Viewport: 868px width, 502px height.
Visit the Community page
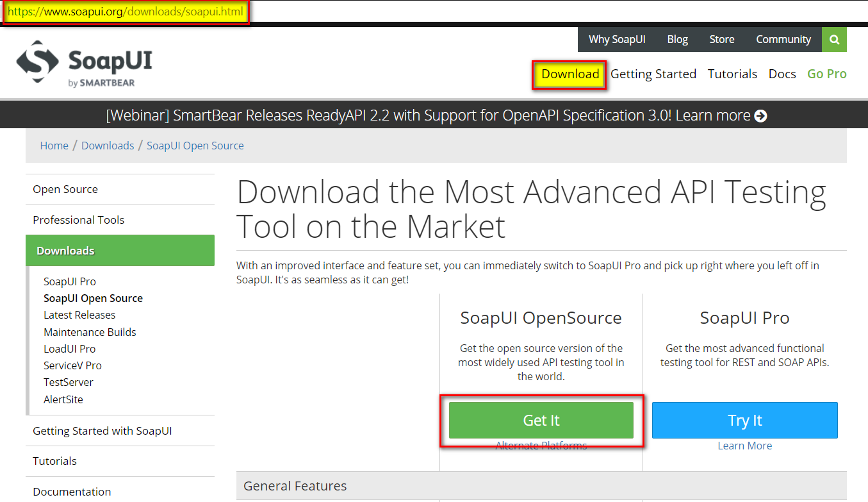783,40
